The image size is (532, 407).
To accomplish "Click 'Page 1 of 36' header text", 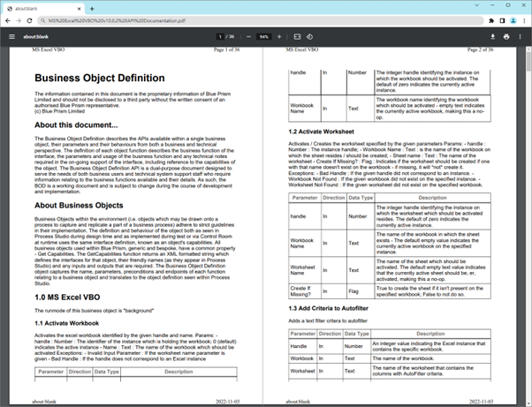I will [x=226, y=49].
